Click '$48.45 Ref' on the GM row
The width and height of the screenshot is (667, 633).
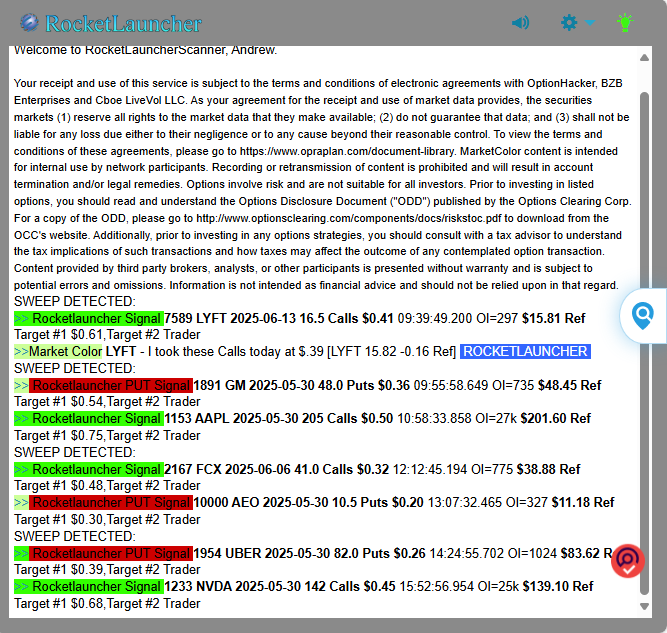pyautogui.click(x=570, y=385)
